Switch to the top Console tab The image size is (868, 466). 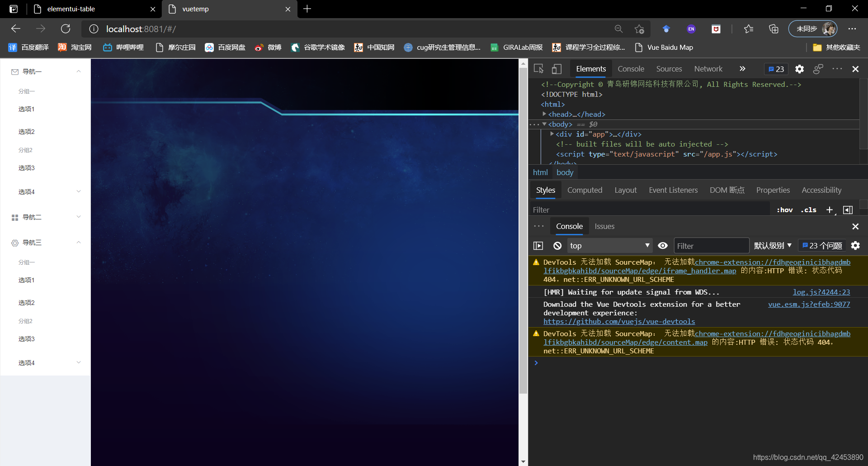[631, 69]
